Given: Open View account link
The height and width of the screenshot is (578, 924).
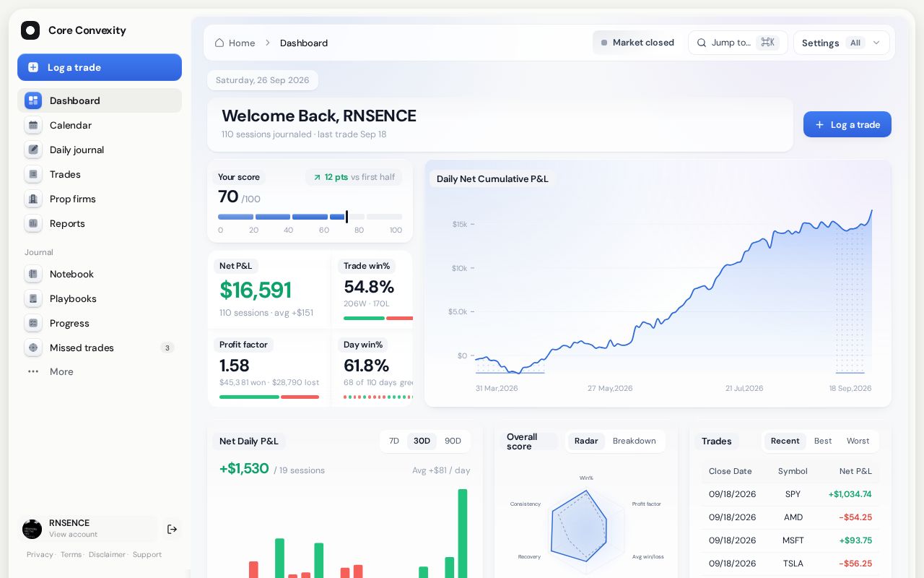Looking at the screenshot, I should [x=73, y=535].
